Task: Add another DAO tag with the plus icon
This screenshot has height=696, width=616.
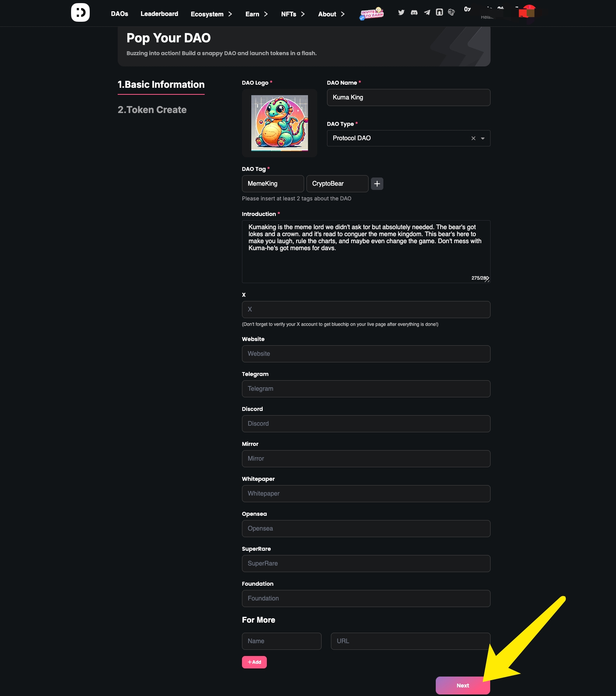Action: 377,184
